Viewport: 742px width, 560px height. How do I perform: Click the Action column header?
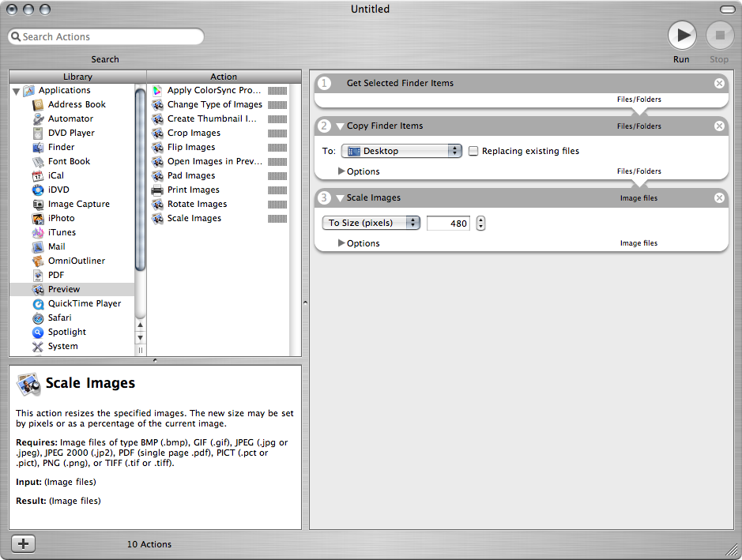point(224,77)
